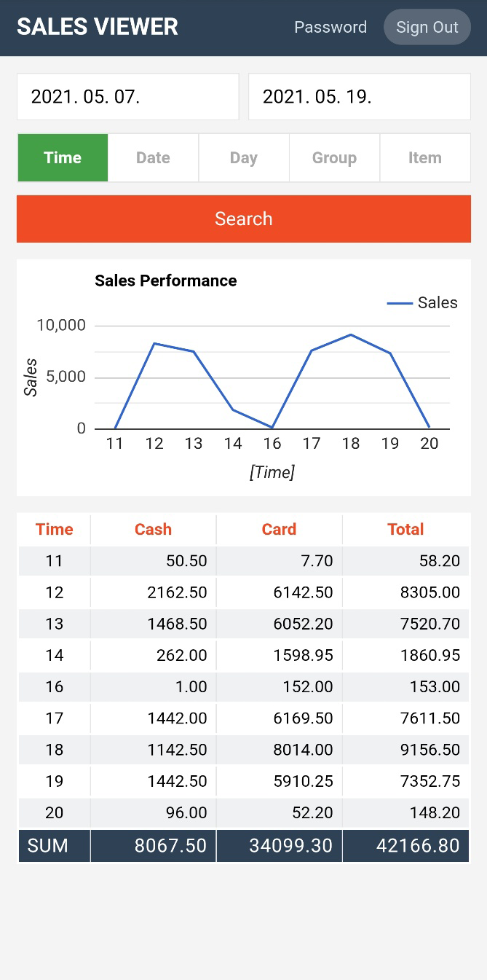This screenshot has width=487, height=980.
Task: Select the table row for hour 18
Action: click(243, 750)
